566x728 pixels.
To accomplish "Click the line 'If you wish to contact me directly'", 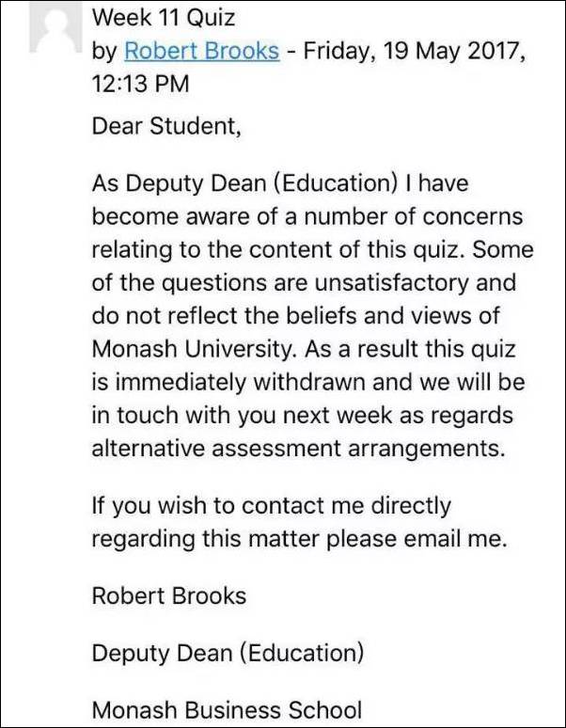I will pyautogui.click(x=272, y=505).
